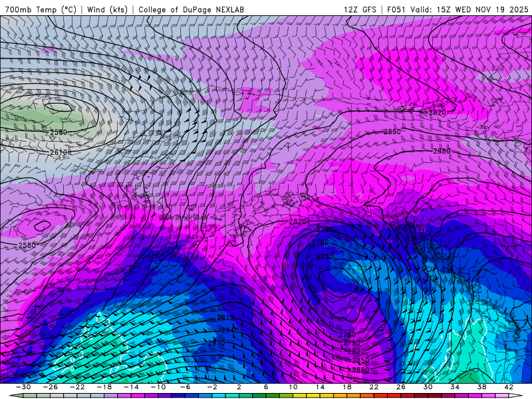Click the 22 colorbar tick label
Screen dimensions: 532x399
point(374,387)
